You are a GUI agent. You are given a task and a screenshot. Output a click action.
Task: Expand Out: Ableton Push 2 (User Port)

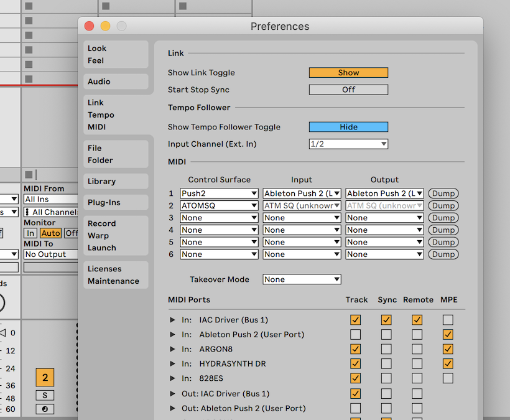[x=172, y=408]
